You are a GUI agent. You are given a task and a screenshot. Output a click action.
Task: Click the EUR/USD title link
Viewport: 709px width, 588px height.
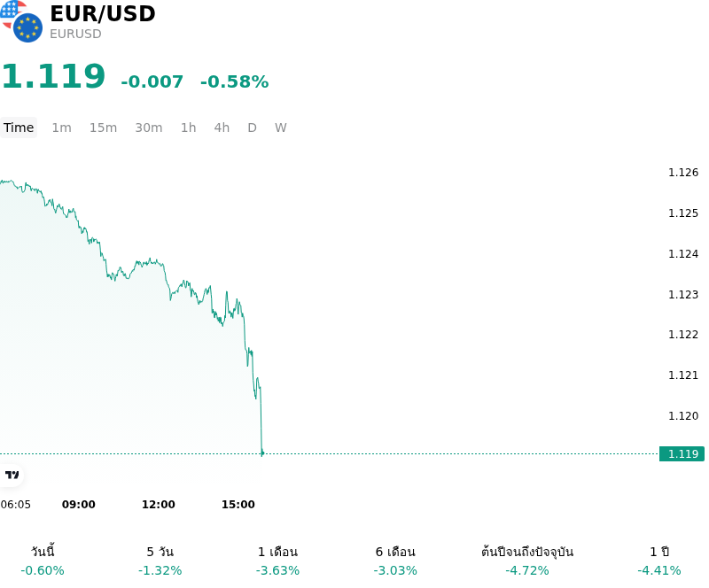[x=103, y=13]
